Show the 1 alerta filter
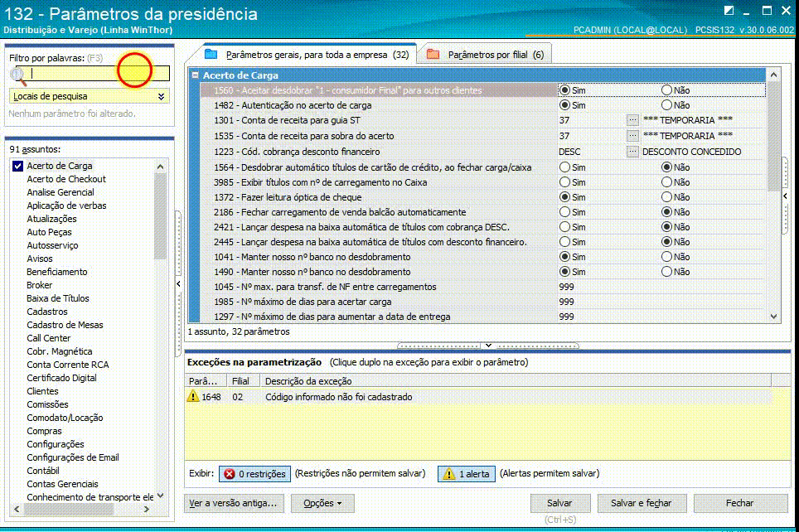The image size is (799, 532). pyautogui.click(x=467, y=474)
